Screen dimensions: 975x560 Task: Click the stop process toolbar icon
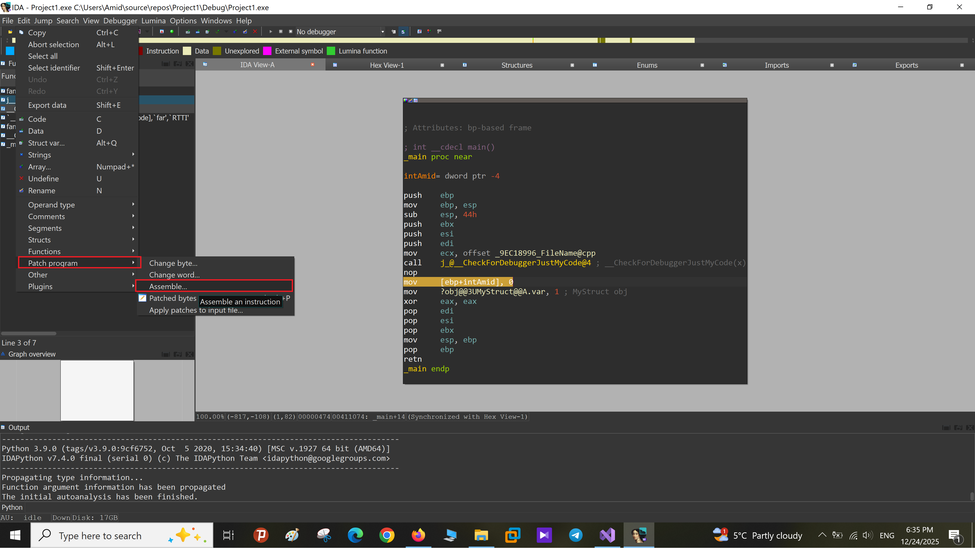pos(291,31)
